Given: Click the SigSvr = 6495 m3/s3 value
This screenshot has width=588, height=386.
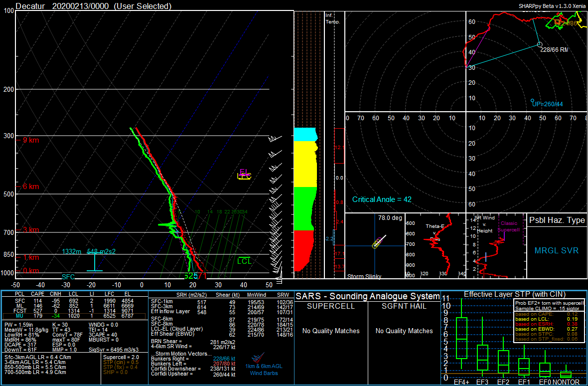Looking at the screenshot, I should point(115,350).
